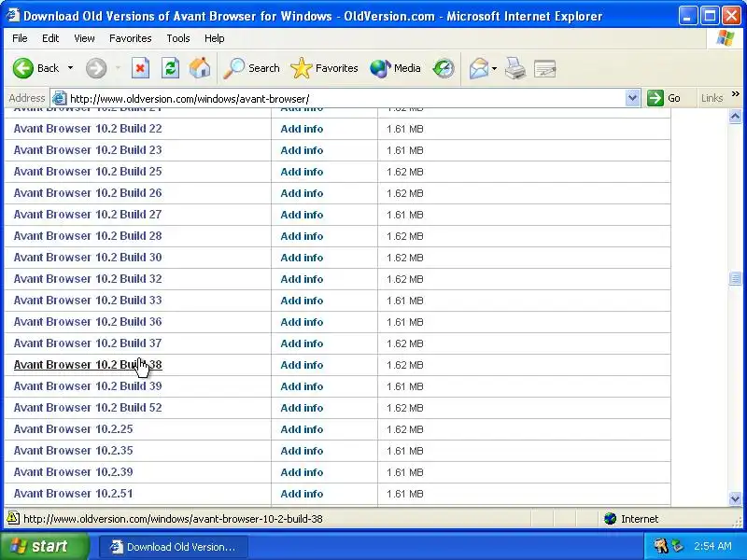Screen dimensions: 747x560
Task: Click the Go button
Action: tap(664, 98)
